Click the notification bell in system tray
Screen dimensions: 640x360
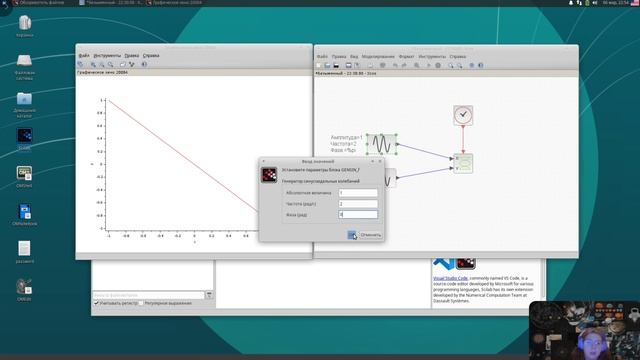(x=571, y=3)
